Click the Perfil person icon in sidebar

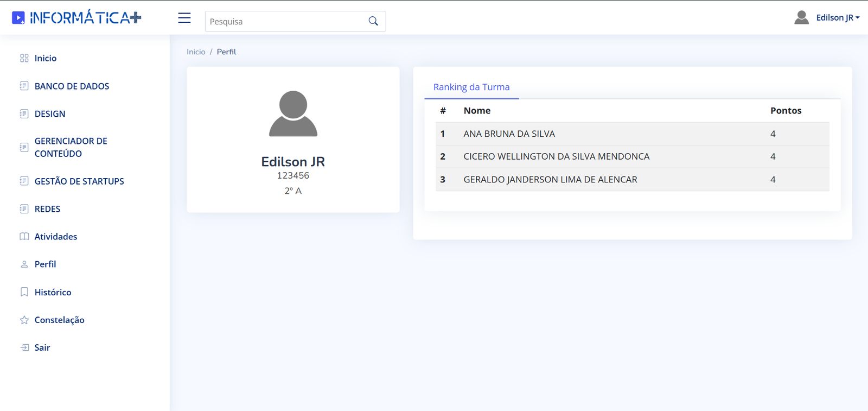pyautogui.click(x=24, y=264)
